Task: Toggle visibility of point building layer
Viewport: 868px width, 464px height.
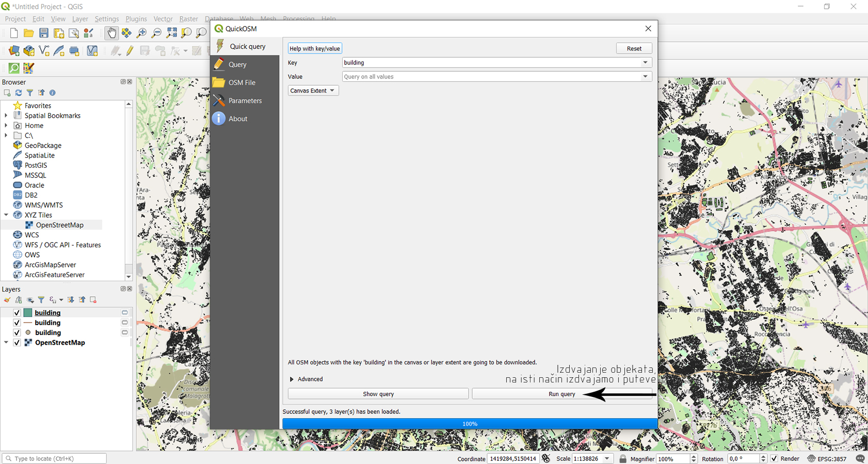Action: click(17, 333)
